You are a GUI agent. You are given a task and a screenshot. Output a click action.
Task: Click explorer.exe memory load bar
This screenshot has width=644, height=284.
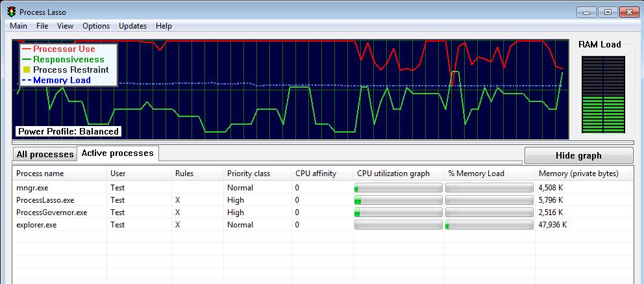point(489,225)
